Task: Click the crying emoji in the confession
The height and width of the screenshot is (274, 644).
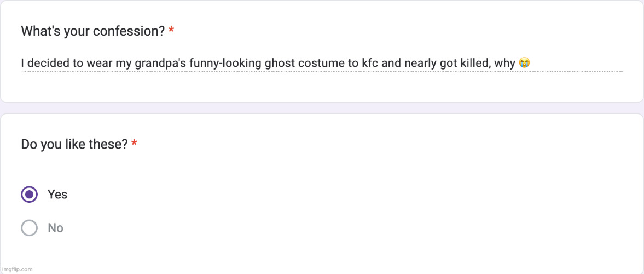Action: pyautogui.click(x=524, y=64)
